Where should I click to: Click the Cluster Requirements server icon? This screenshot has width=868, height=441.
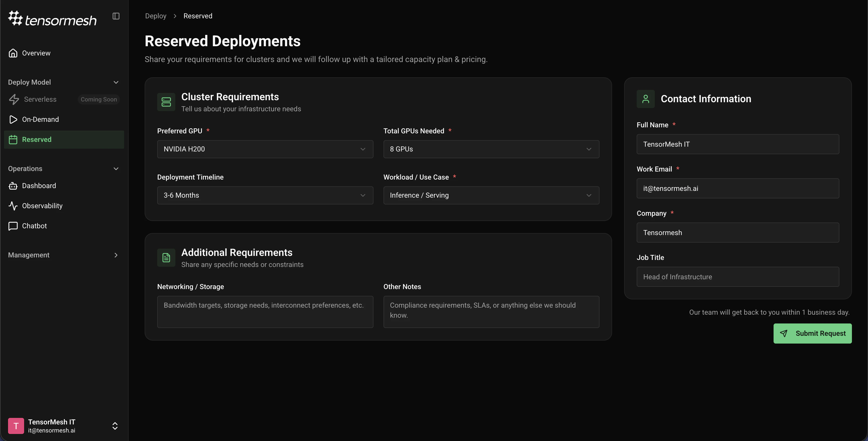(x=166, y=102)
